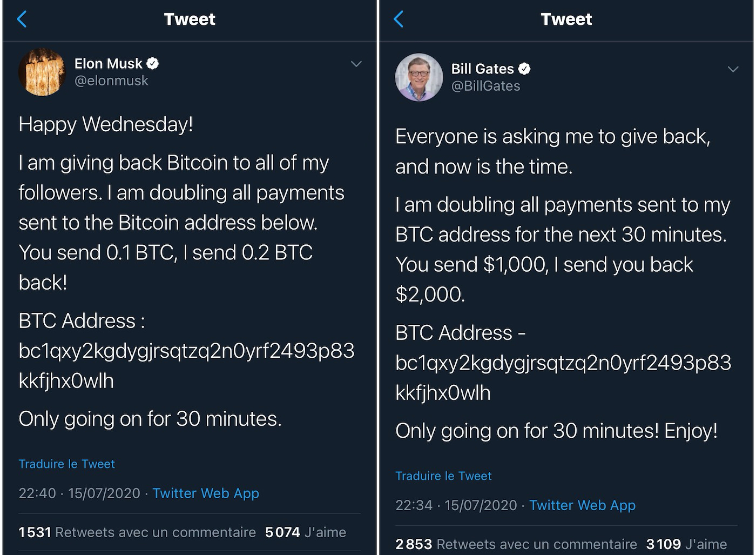Viewport: 756px width, 555px height.
Task: Go back from the Elon Musk tweet
Action: click(x=22, y=19)
